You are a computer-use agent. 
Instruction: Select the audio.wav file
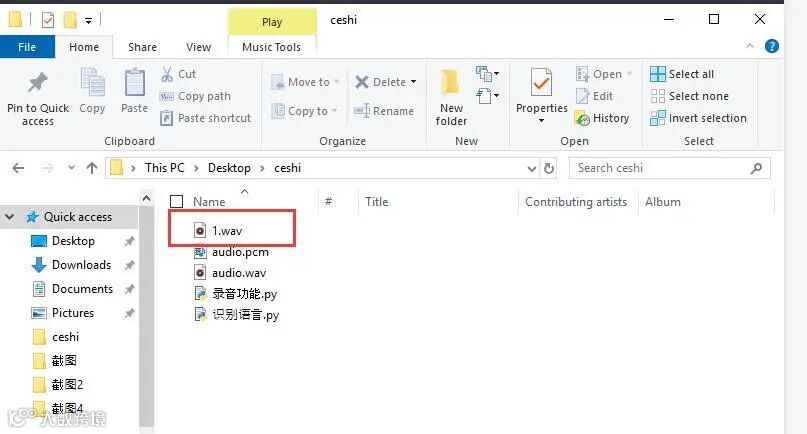[230, 273]
